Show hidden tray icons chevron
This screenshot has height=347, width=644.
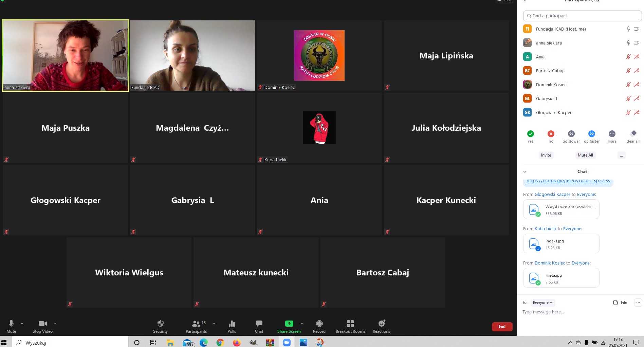(570, 343)
